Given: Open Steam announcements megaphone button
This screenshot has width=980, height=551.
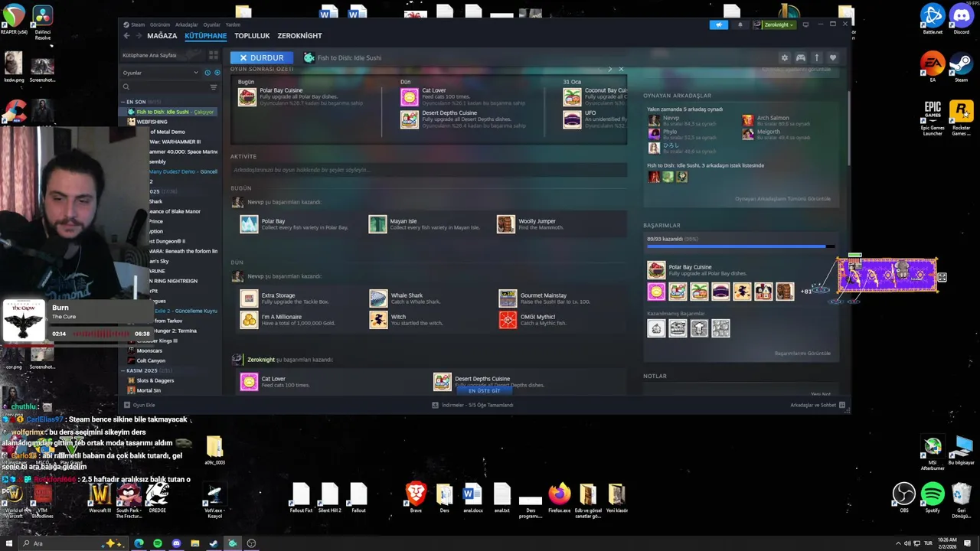Looking at the screenshot, I should (718, 24).
